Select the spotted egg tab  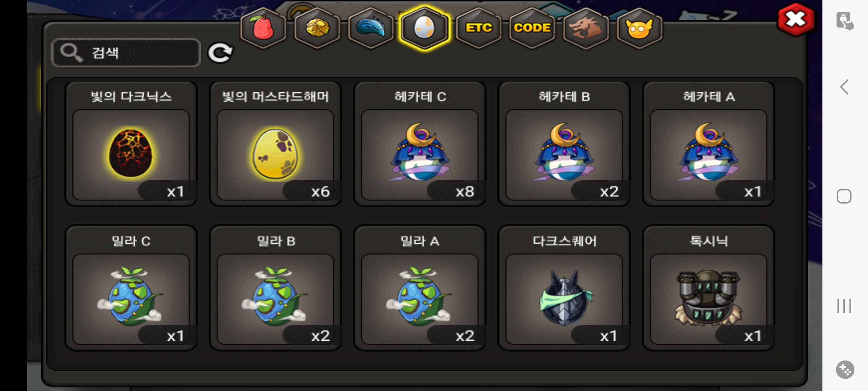click(424, 28)
